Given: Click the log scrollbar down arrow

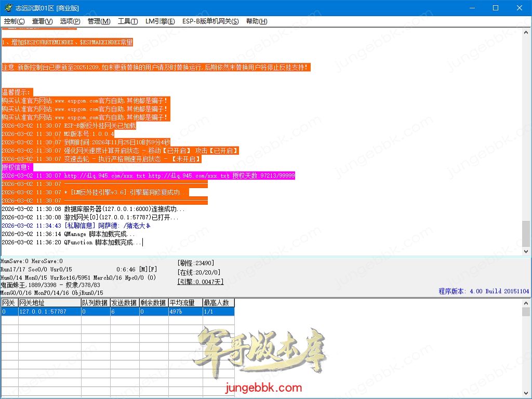Looking at the screenshot, I should (x=526, y=250).
